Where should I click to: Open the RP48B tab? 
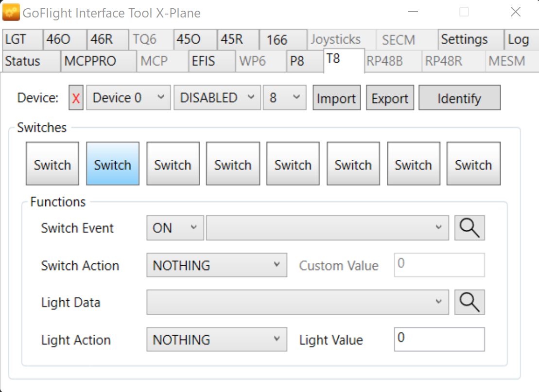coord(393,61)
